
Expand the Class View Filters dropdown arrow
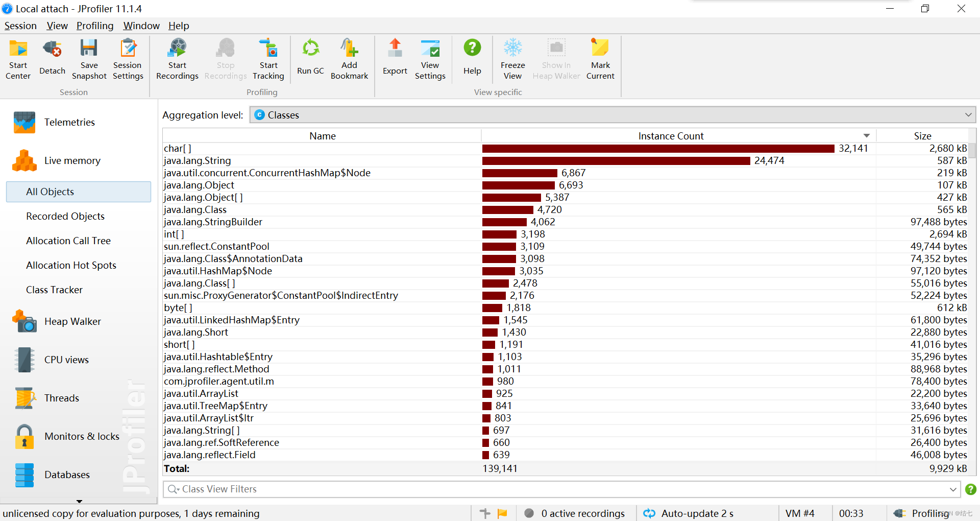coord(952,489)
